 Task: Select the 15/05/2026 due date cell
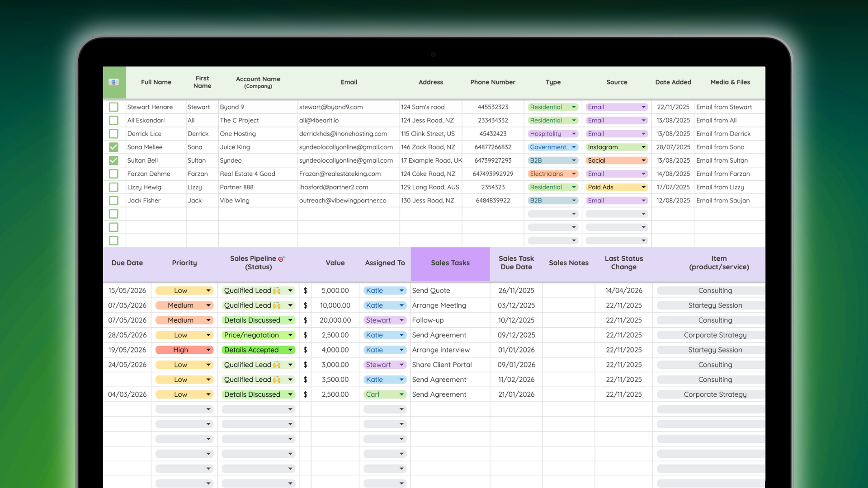(127, 291)
